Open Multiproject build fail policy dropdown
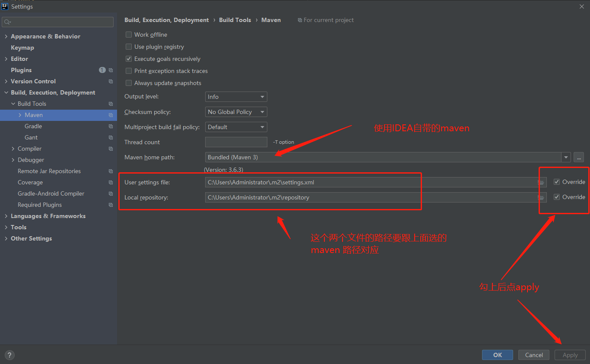Screen dimensions: 590x364 pos(236,127)
